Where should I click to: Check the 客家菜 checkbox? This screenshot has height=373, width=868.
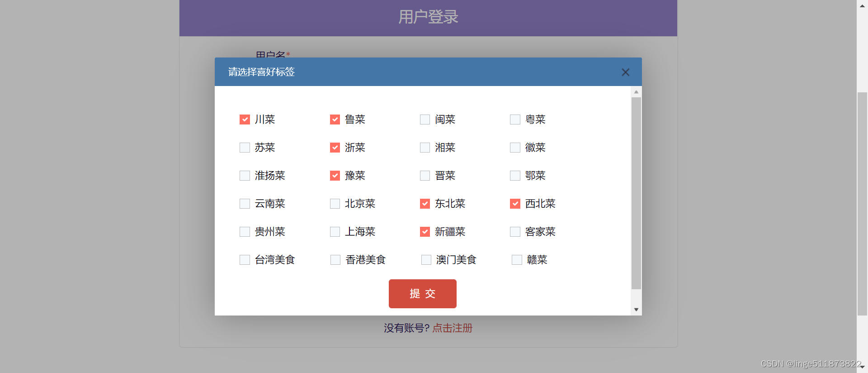[x=515, y=232]
